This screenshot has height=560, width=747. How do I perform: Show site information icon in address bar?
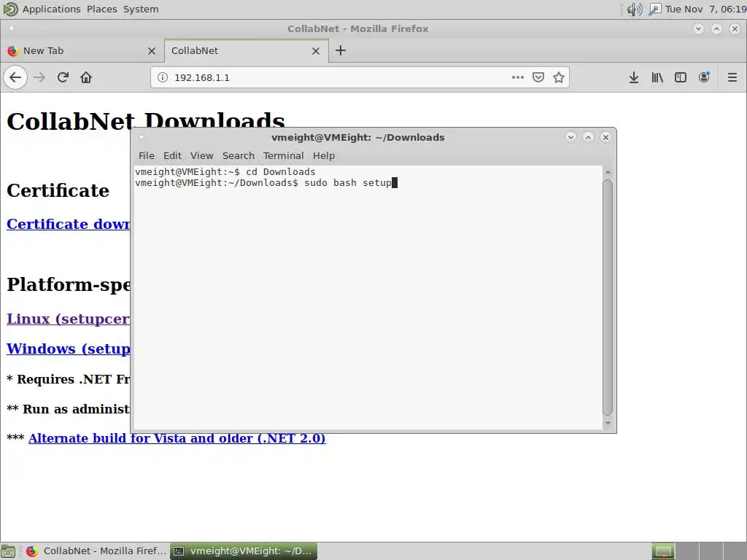[x=163, y=77]
